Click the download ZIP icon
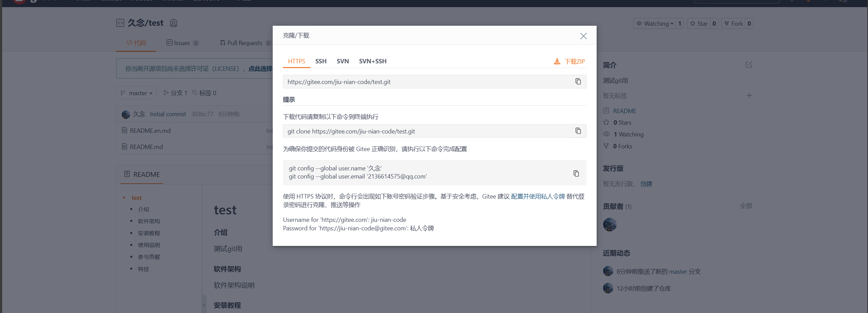This screenshot has width=868, height=313. click(x=557, y=61)
